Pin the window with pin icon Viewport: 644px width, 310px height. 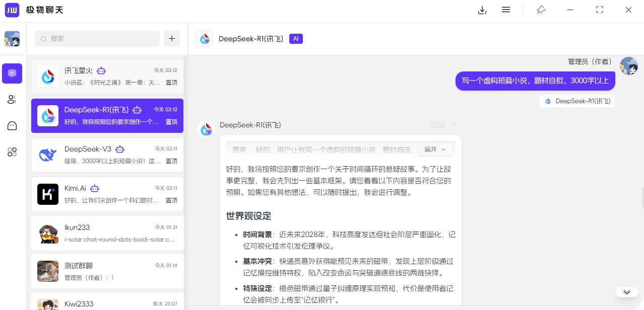tap(541, 10)
